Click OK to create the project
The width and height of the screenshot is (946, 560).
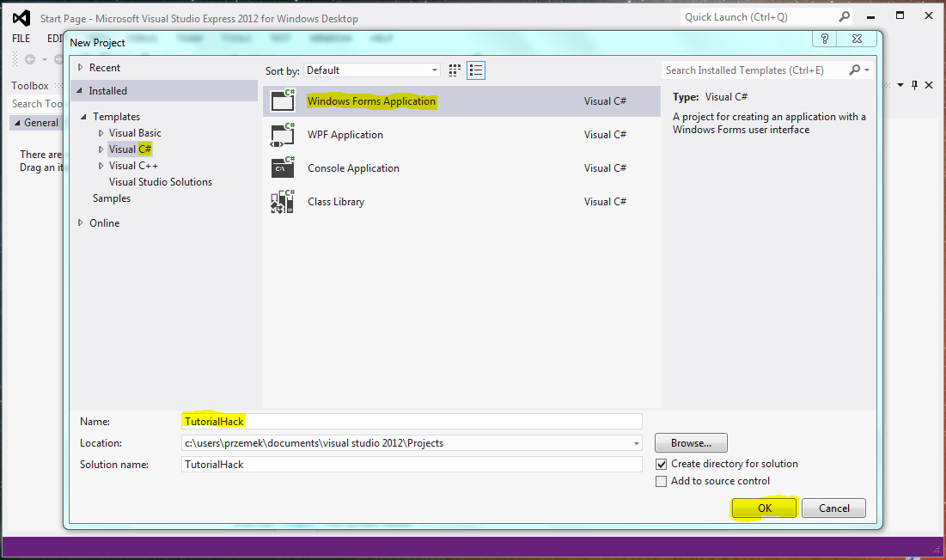tap(765, 508)
